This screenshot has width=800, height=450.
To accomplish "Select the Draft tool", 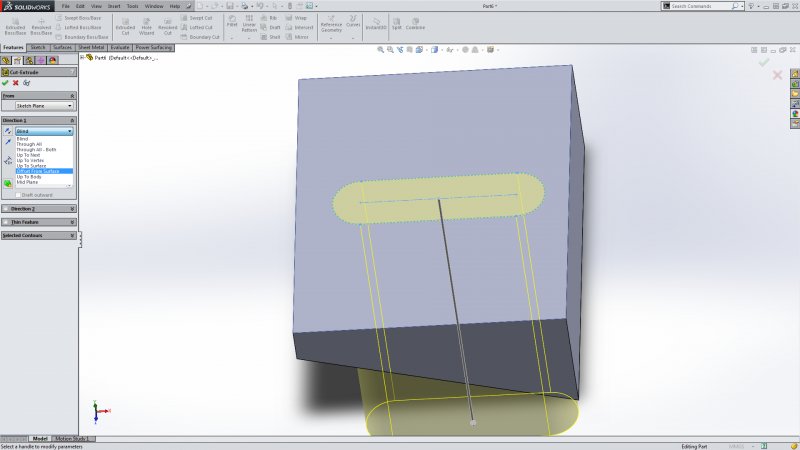I will tap(270, 27).
